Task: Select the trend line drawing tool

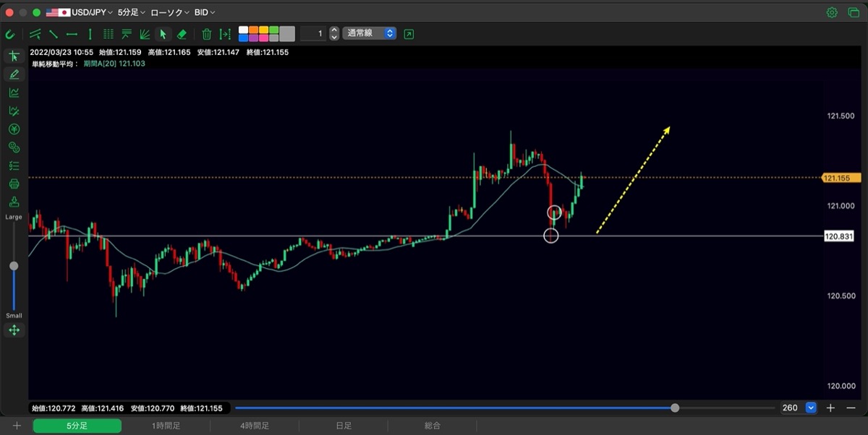Action: 53,34
